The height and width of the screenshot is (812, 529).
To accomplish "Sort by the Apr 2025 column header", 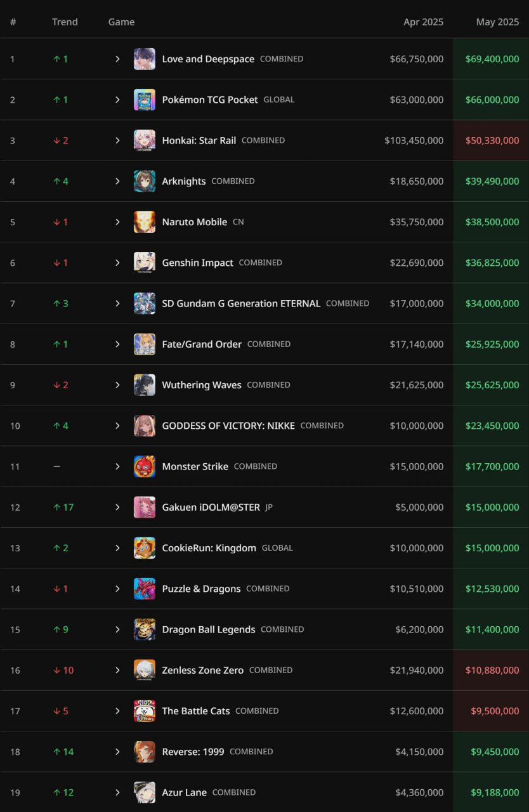I will (424, 22).
